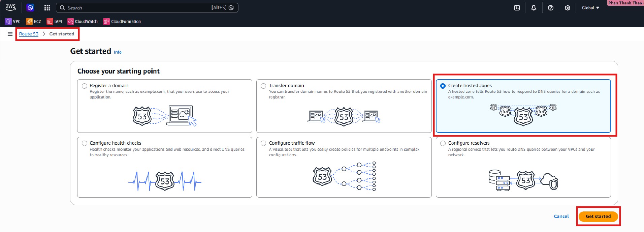Go to Route 53 breadcrumb link
The width and height of the screenshot is (644, 232).
[29, 34]
